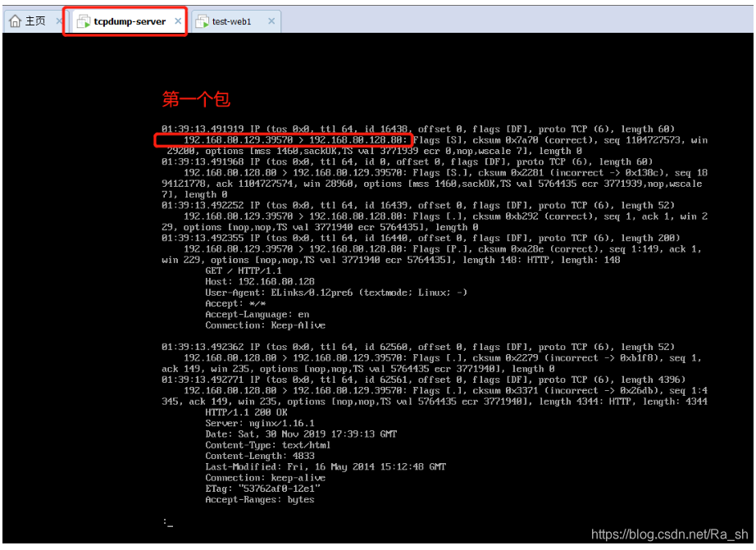Viewport: 756px width, 550px height.
Task: Close the tcpdump-server tab
Action: click(x=178, y=21)
